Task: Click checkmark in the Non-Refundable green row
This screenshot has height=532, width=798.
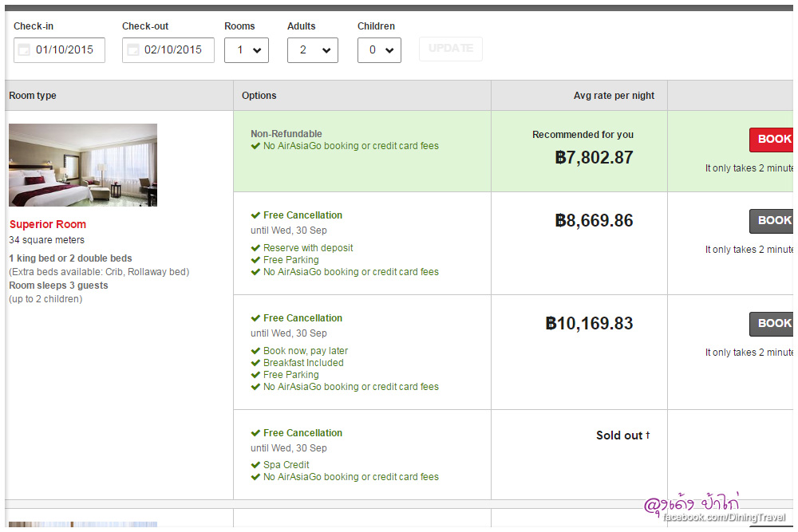Action: point(255,146)
